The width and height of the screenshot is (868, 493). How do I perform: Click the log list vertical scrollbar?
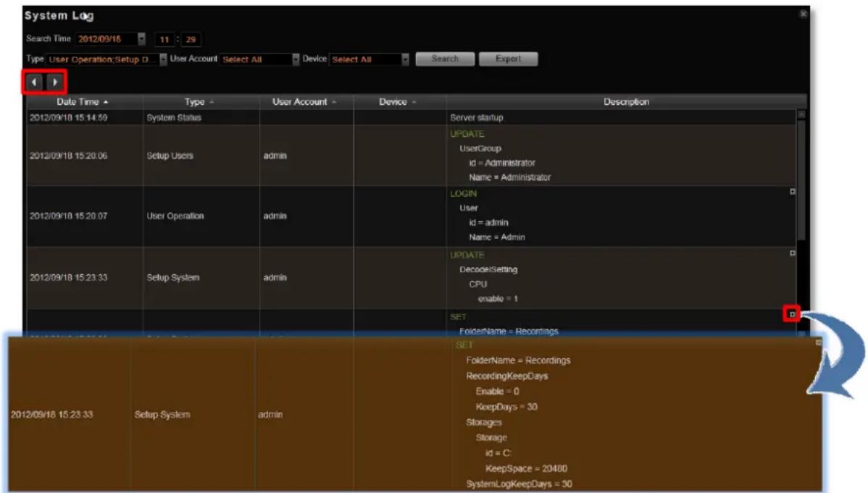click(x=801, y=180)
